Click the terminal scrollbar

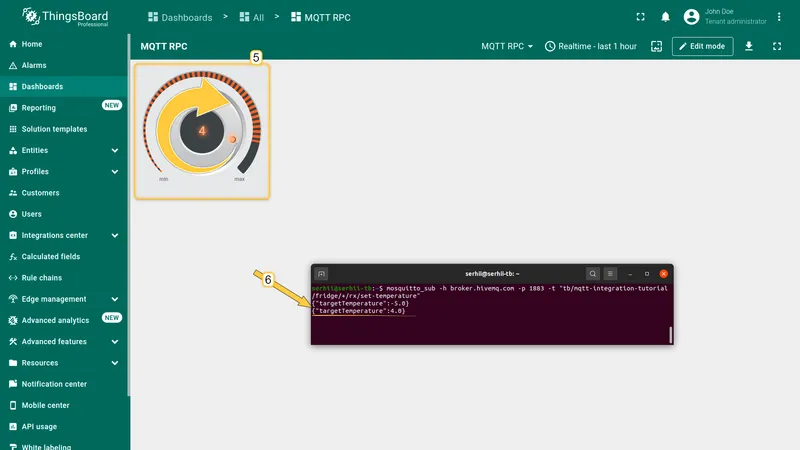(x=670, y=335)
